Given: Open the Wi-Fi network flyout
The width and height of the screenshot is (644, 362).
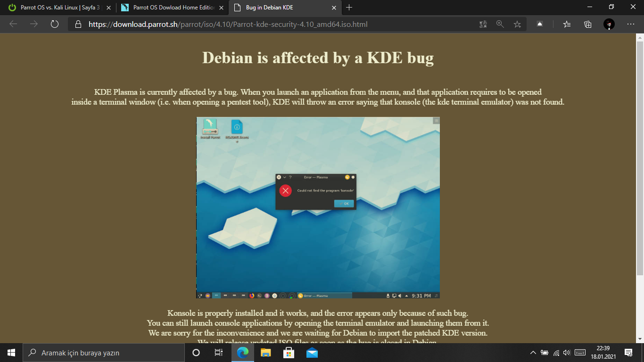Looking at the screenshot, I should [556, 353].
